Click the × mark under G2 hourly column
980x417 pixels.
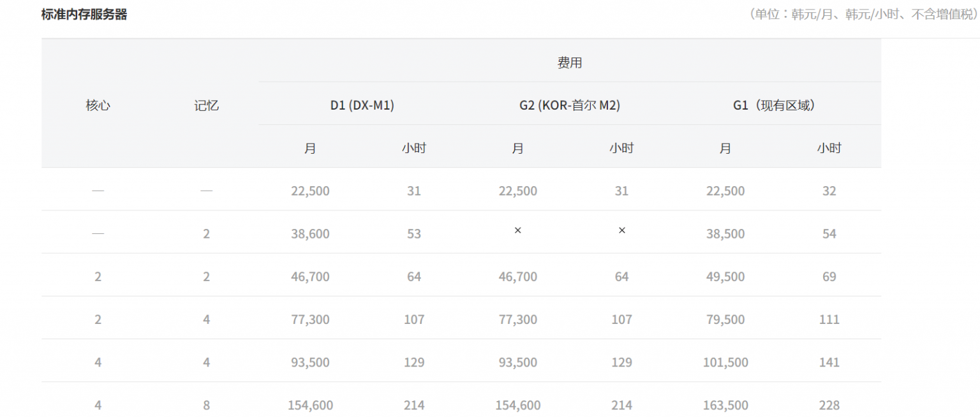point(621,230)
